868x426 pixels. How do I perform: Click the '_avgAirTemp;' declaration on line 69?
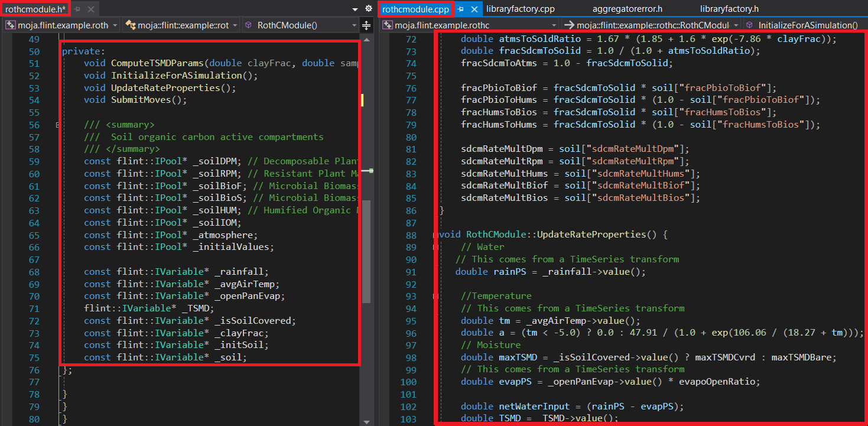[247, 284]
